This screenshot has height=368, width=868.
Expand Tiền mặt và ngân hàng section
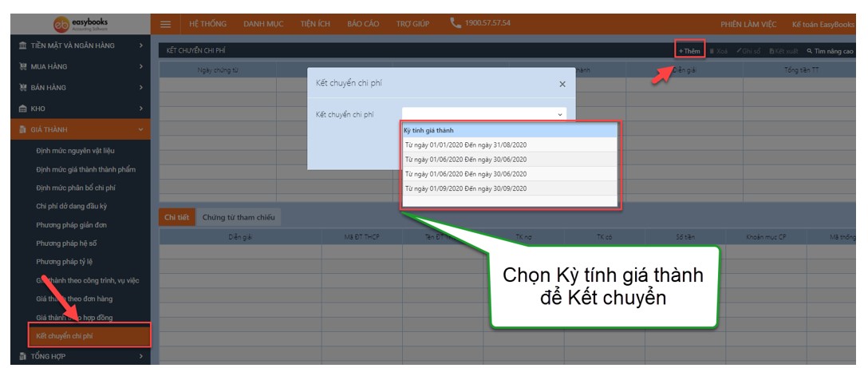tap(141, 46)
